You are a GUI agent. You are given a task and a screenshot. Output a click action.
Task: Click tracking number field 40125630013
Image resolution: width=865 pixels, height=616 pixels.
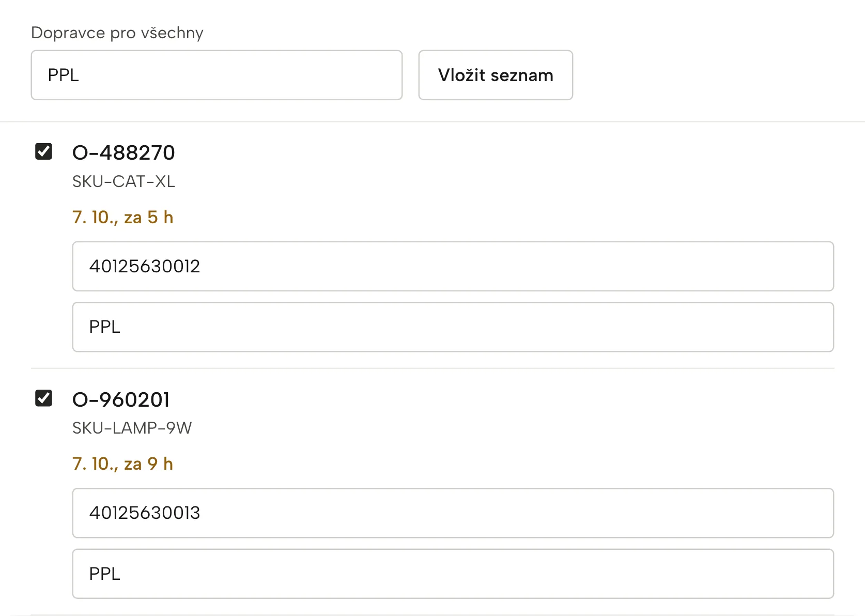point(453,513)
